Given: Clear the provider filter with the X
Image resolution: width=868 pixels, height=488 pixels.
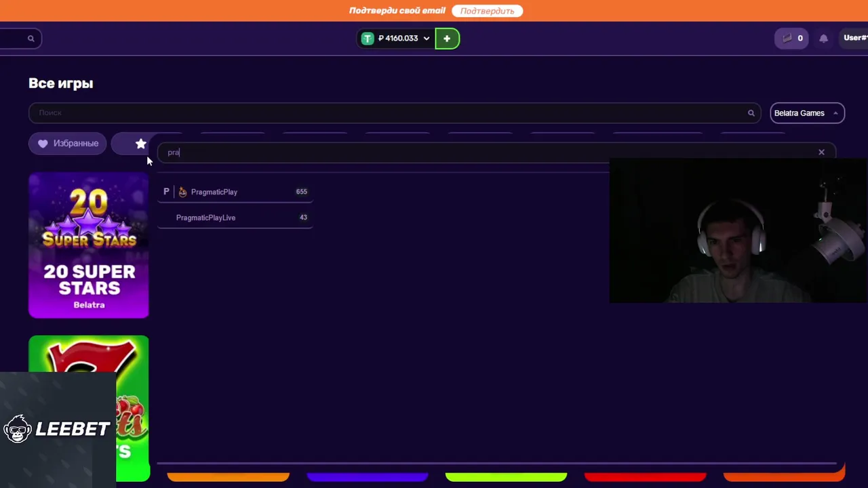Looking at the screenshot, I should click(x=821, y=152).
